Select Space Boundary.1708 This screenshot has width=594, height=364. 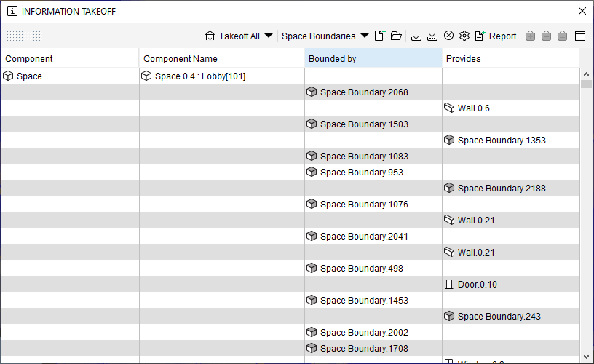coord(364,349)
